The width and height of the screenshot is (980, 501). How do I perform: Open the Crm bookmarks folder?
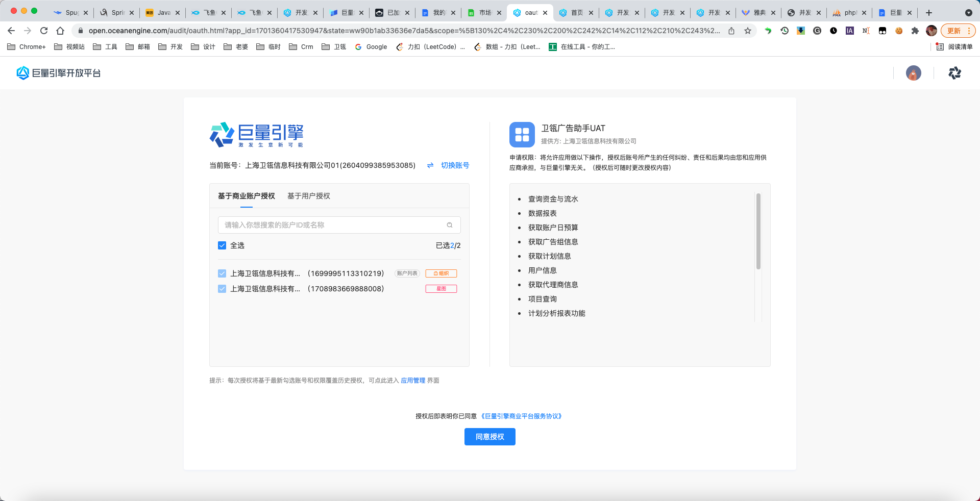pos(301,46)
